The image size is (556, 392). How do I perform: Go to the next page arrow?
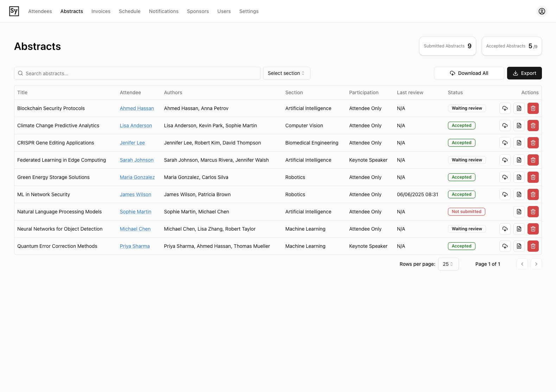click(x=536, y=264)
